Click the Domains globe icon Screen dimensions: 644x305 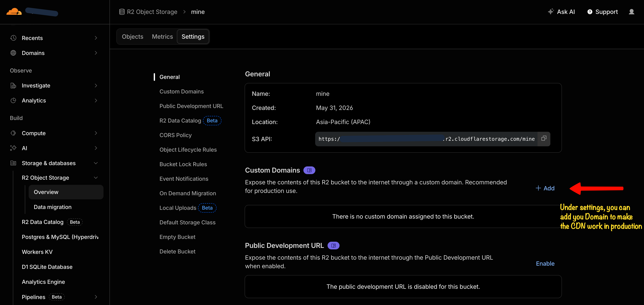pos(13,53)
